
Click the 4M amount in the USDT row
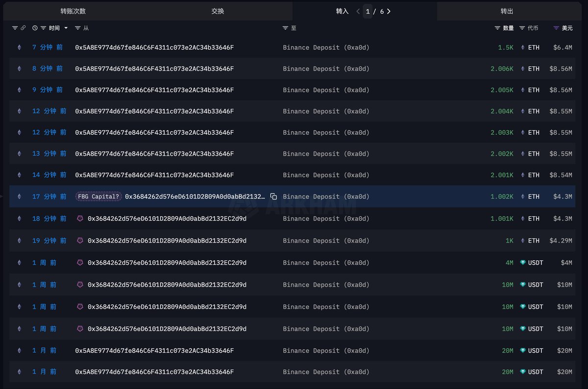(x=510, y=263)
